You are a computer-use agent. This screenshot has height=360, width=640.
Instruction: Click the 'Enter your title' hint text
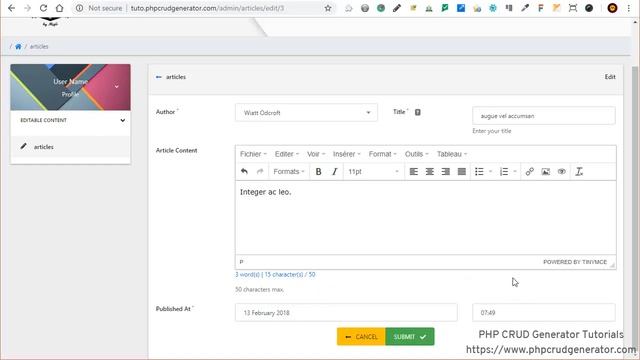click(x=492, y=131)
